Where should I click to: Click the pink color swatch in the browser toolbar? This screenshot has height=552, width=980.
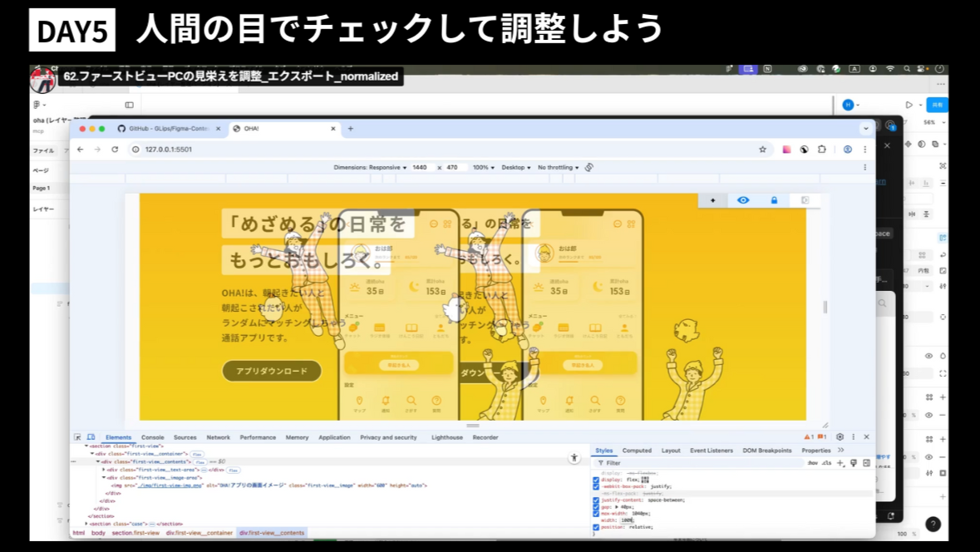(x=785, y=147)
